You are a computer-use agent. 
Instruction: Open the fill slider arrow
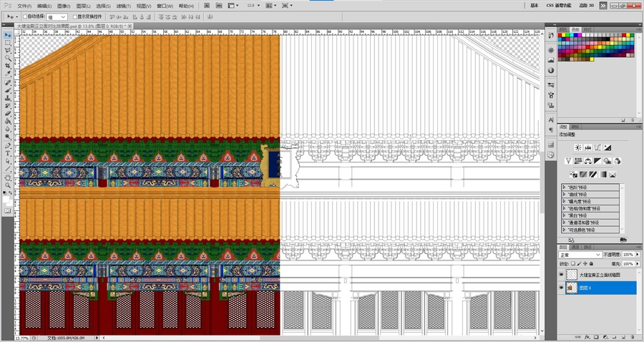[x=638, y=264]
